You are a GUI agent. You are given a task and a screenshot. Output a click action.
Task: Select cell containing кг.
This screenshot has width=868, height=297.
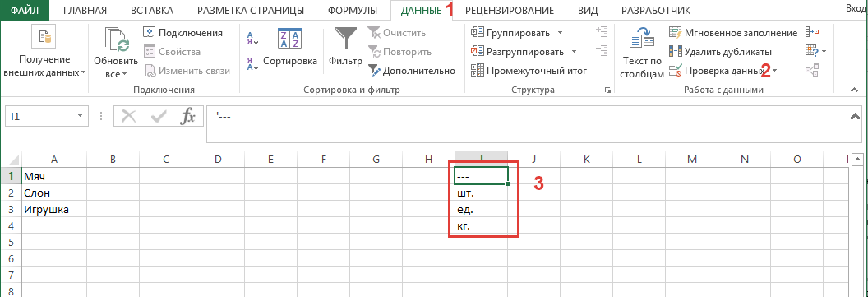tap(481, 226)
